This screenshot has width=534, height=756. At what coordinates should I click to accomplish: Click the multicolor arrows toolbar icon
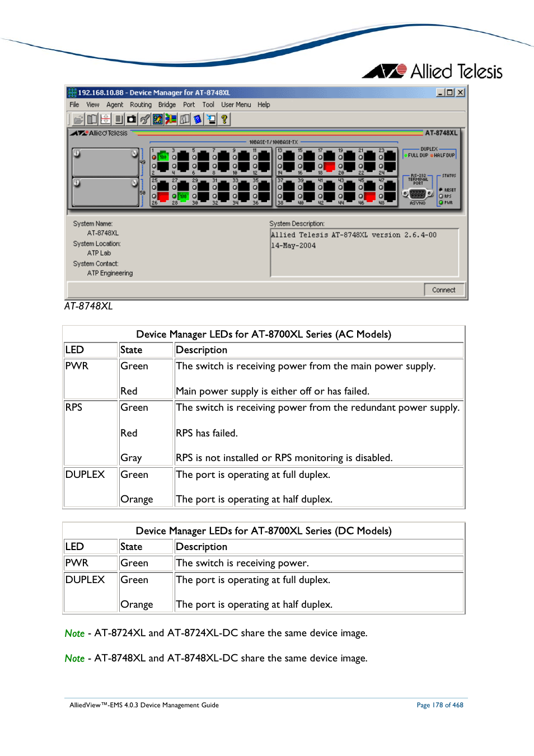[171, 119]
